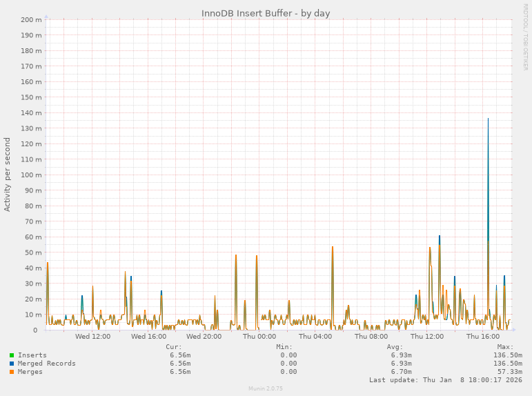Click the 'Munin 2.0.75' footer text

pos(266,388)
